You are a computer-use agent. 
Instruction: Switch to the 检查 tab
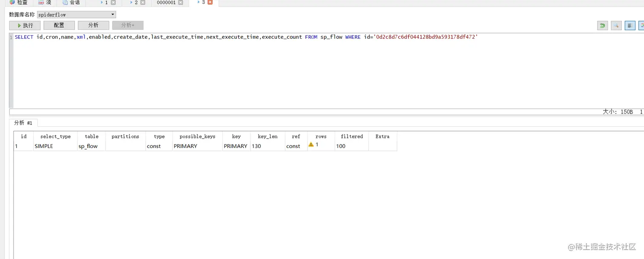(x=19, y=3)
